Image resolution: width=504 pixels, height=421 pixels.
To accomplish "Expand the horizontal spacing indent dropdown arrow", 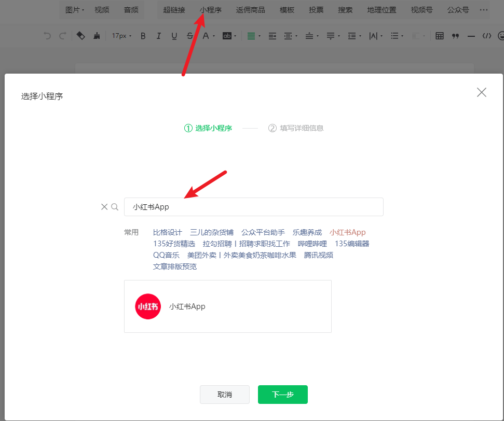I will pos(296,36).
